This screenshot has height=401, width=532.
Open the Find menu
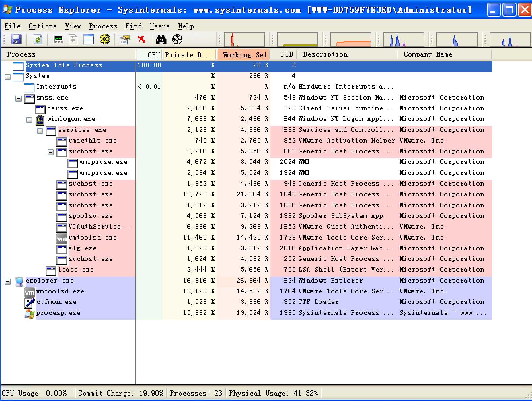(134, 26)
